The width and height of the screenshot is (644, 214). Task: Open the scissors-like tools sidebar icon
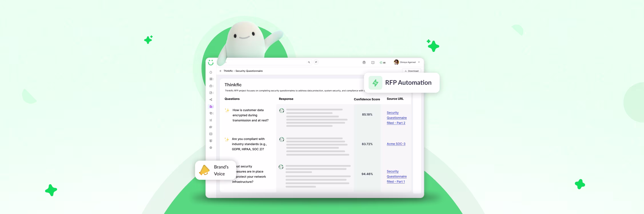click(211, 120)
